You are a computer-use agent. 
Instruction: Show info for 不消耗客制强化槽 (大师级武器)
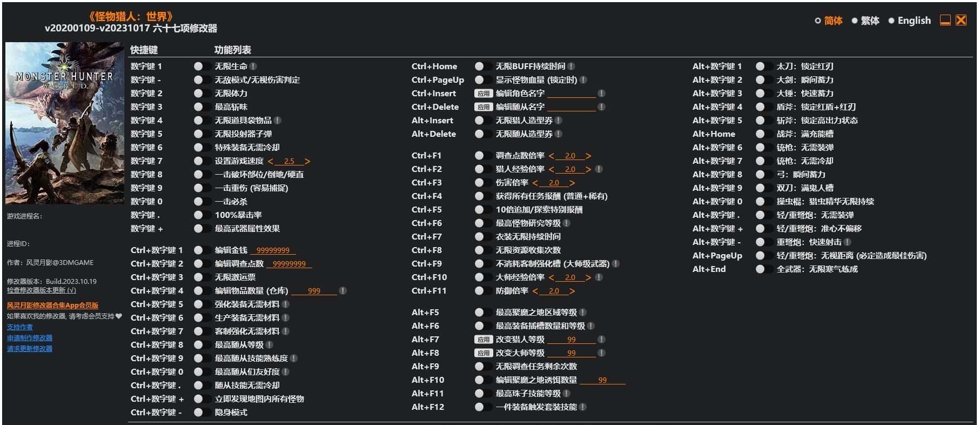[x=615, y=264]
